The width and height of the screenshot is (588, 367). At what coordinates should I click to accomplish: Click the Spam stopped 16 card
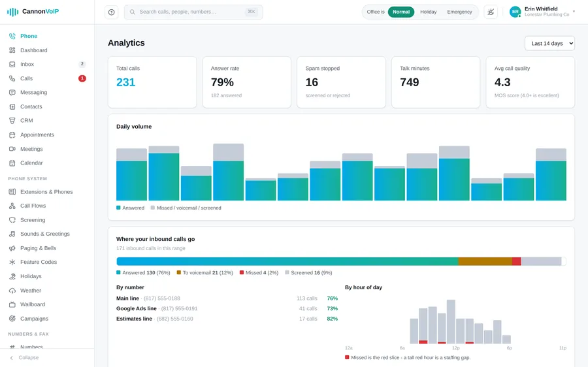coord(341,82)
